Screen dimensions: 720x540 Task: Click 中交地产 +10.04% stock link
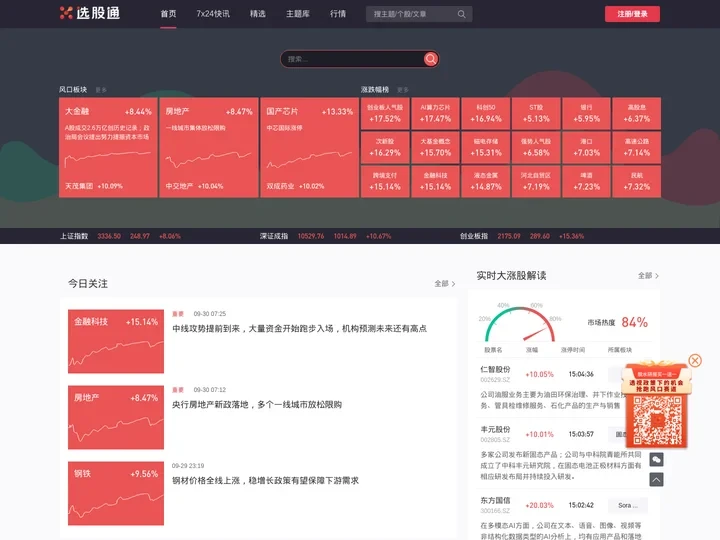pyautogui.click(x=194, y=186)
